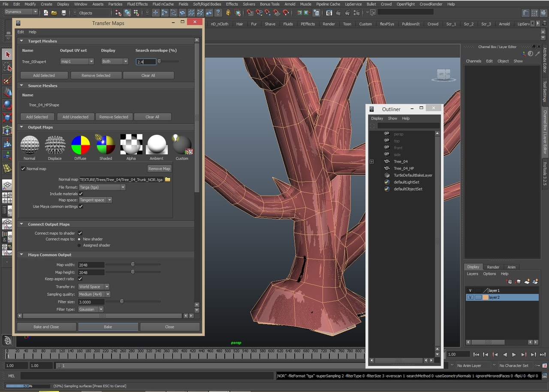The width and height of the screenshot is (549, 392).
Task: Open the Modify menu in menu bar
Action: coord(30,4)
